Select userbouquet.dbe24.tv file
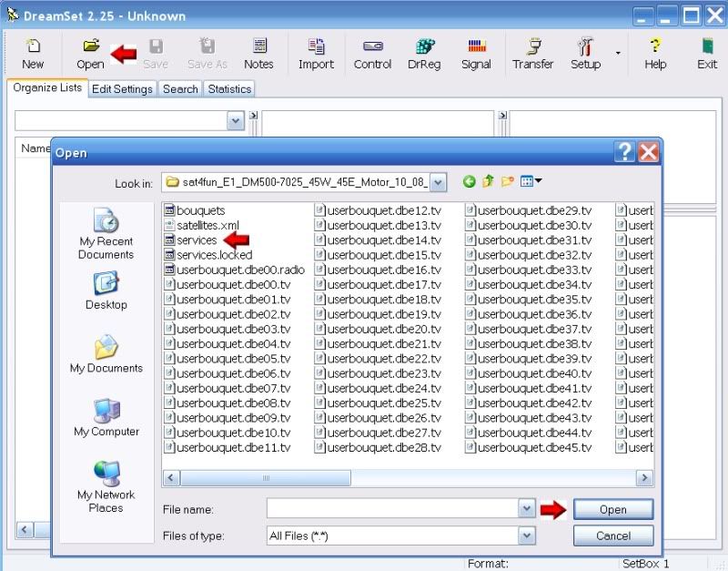Image resolution: width=728 pixels, height=571 pixels. (378, 388)
